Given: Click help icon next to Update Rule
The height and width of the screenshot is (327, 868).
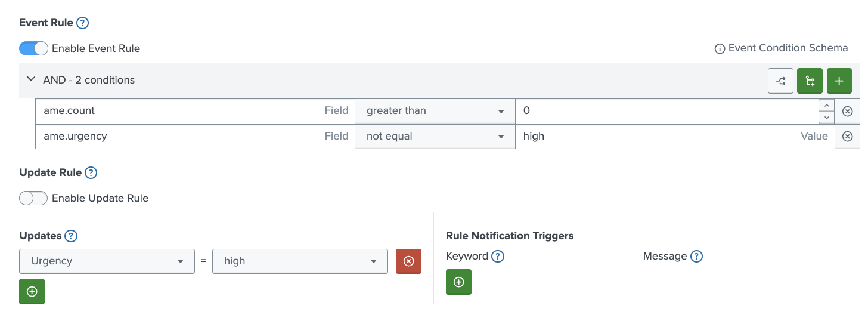Looking at the screenshot, I should pyautogui.click(x=91, y=173).
